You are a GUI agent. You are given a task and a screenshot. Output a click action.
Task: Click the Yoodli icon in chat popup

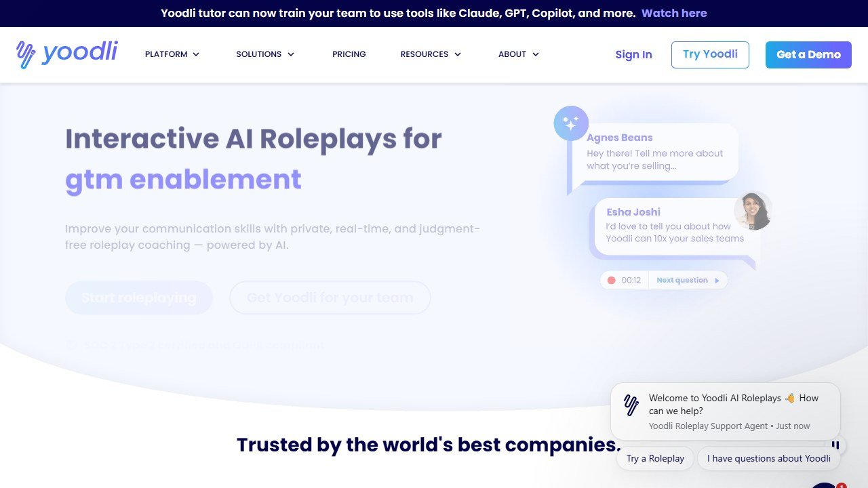(x=631, y=405)
